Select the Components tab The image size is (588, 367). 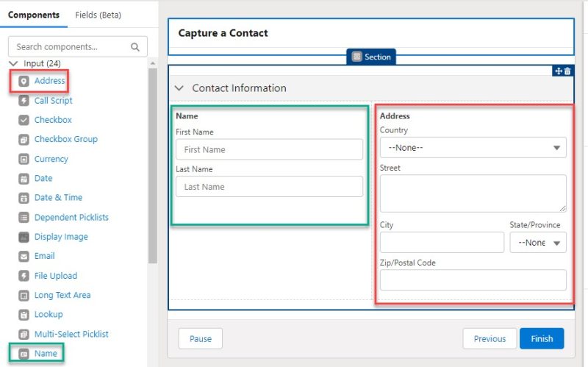(33, 15)
